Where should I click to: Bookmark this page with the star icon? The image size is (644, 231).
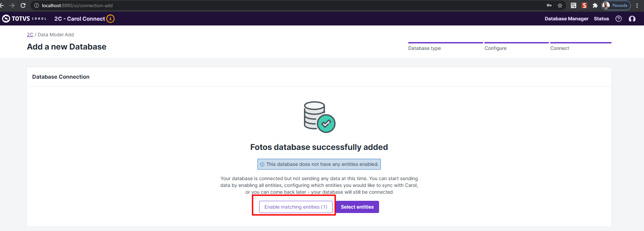[x=560, y=5]
